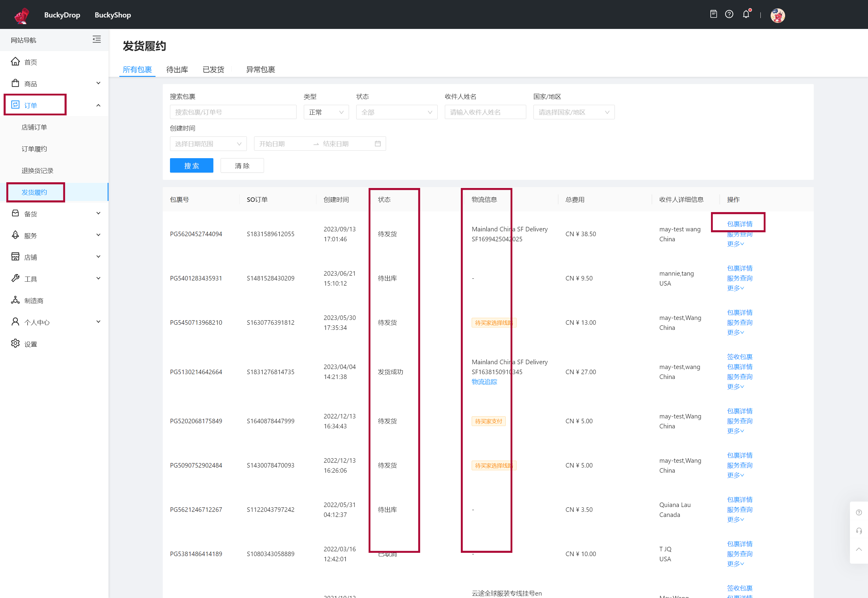Click package number PG5381486414189
Viewport: 868px width, 598px height.
196,554
